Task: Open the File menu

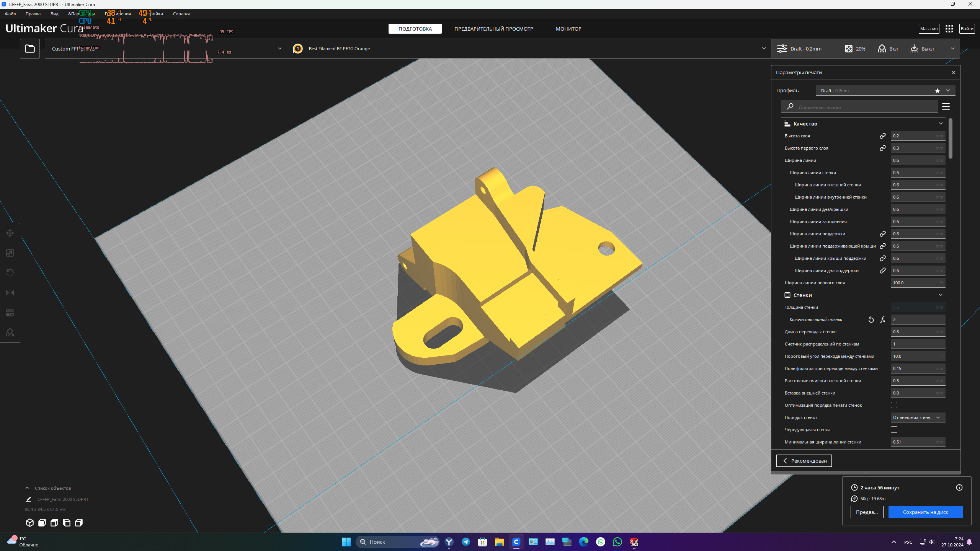Action: pos(10,14)
